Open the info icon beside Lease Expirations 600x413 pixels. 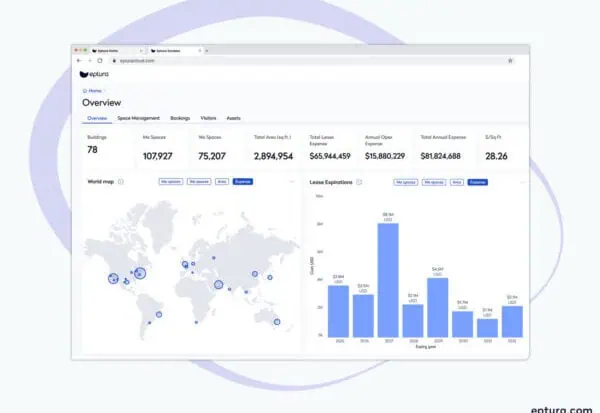[x=359, y=182]
